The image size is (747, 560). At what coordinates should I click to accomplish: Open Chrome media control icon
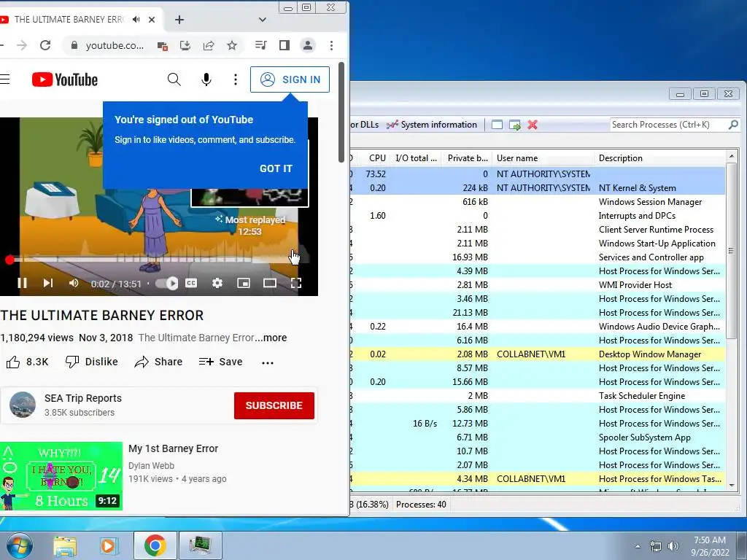point(260,45)
